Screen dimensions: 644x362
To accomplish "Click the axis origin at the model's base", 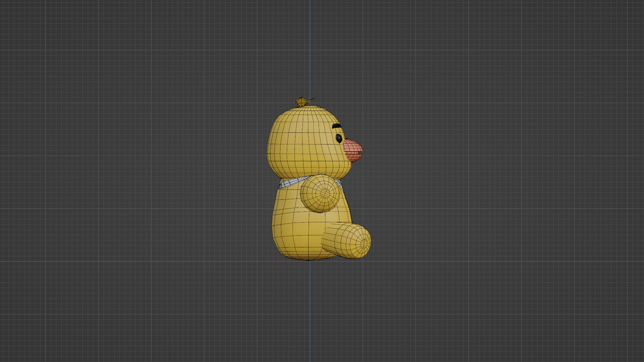I will [x=310, y=261].
